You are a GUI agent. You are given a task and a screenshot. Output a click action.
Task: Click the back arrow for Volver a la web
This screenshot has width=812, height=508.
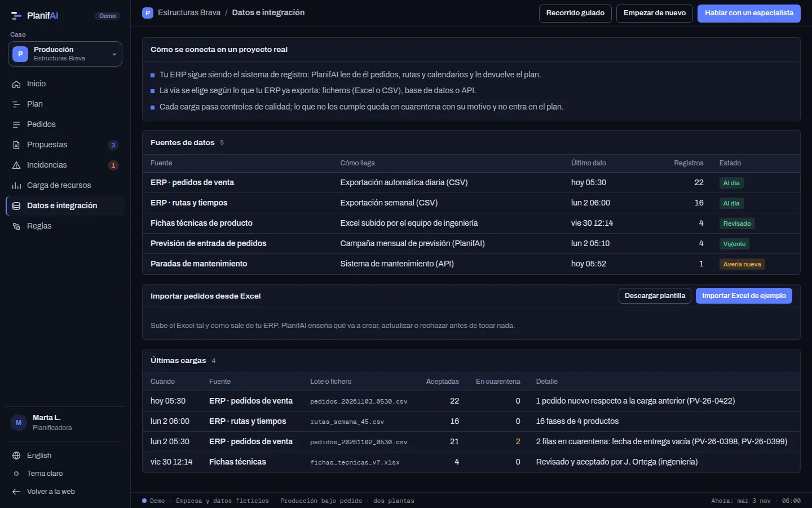(x=16, y=492)
